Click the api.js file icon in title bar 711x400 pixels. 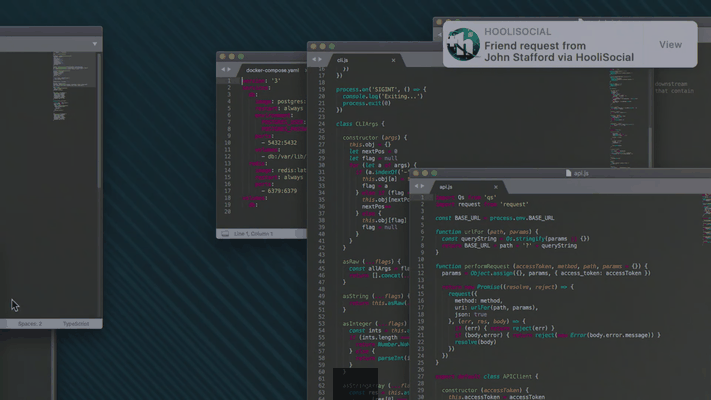569,173
